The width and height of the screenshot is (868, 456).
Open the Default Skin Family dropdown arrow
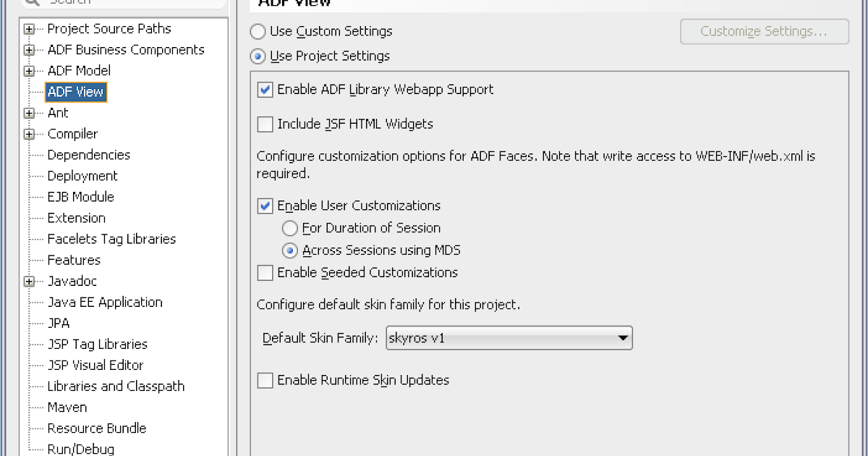click(622, 337)
